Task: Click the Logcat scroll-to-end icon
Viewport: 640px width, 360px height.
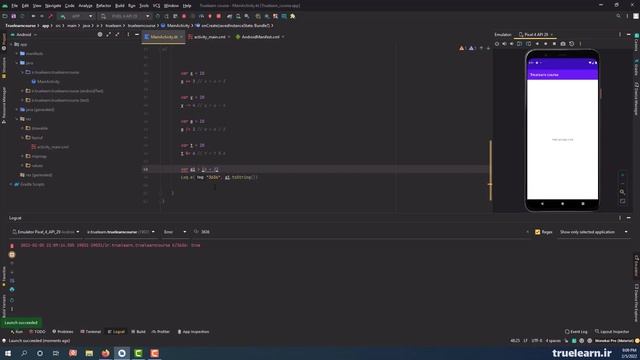Action: (12, 254)
